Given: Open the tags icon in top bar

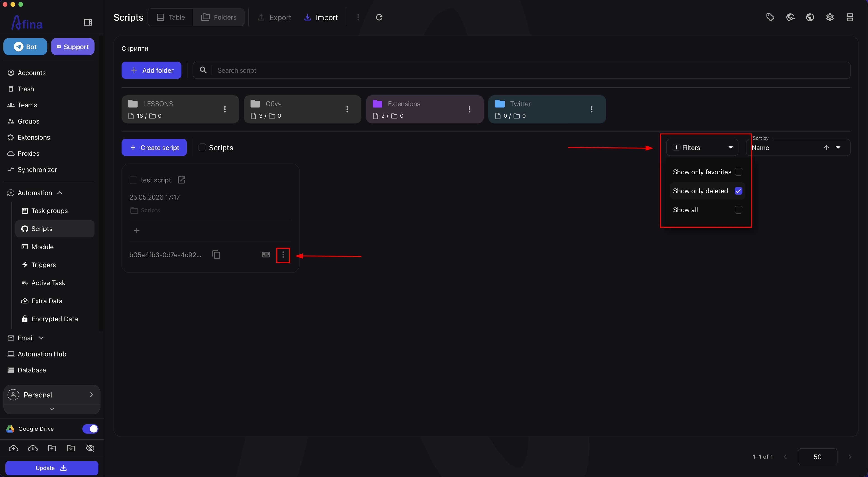Looking at the screenshot, I should point(770,17).
